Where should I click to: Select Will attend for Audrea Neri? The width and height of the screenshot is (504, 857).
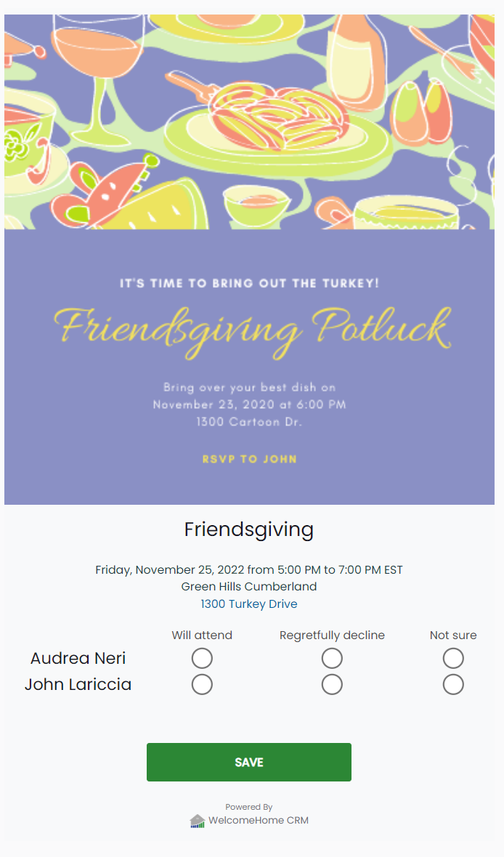click(x=202, y=658)
